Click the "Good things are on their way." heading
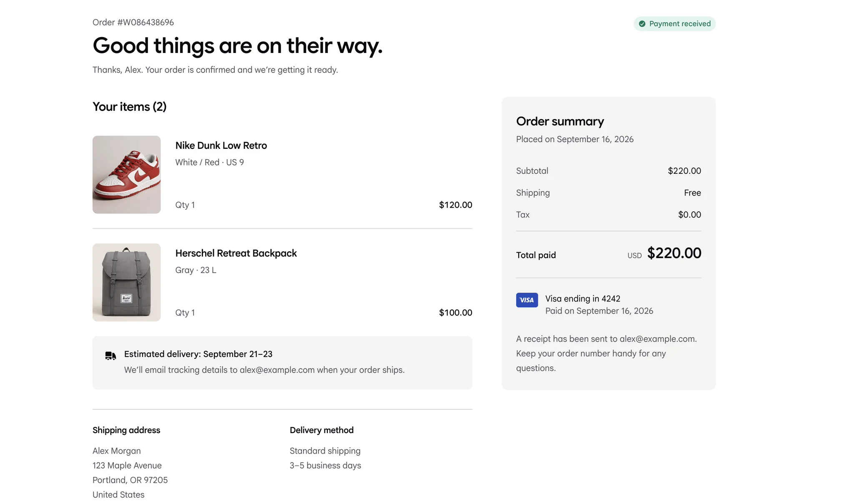The width and height of the screenshot is (854, 504). (x=237, y=45)
